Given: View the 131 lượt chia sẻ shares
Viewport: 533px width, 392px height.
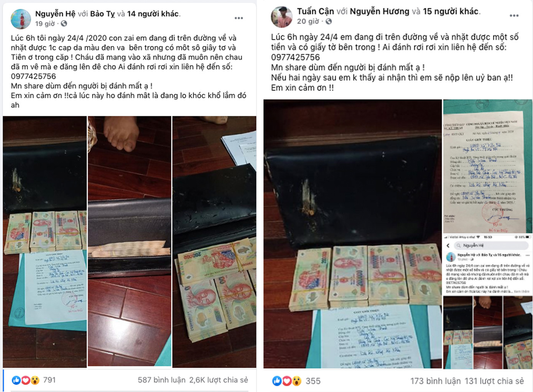Looking at the screenshot, I should point(494,381).
